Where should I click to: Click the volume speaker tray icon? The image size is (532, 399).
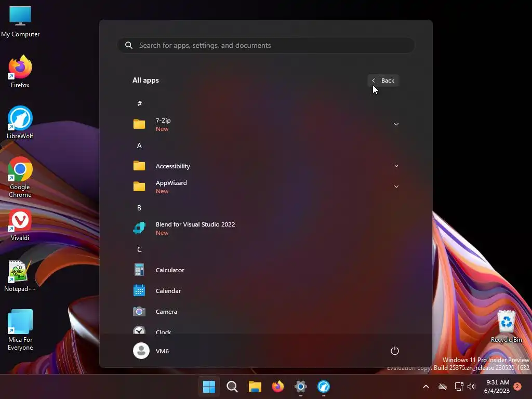point(471,387)
